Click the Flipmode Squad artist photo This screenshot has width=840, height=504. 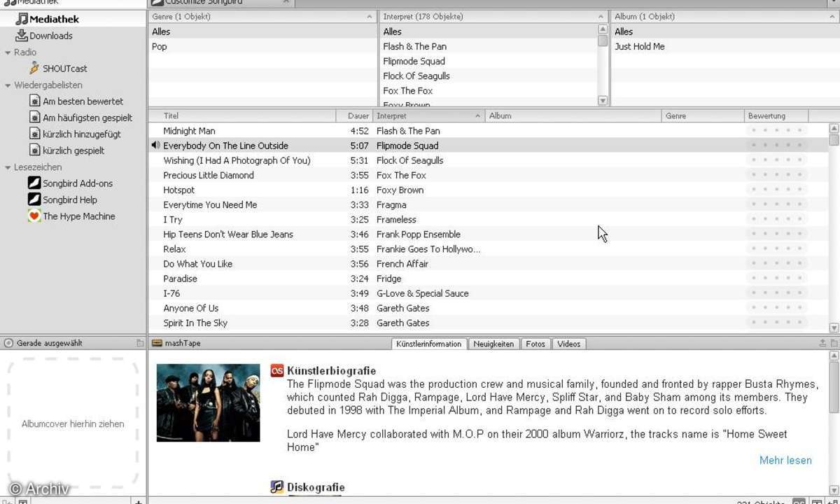[x=208, y=402]
